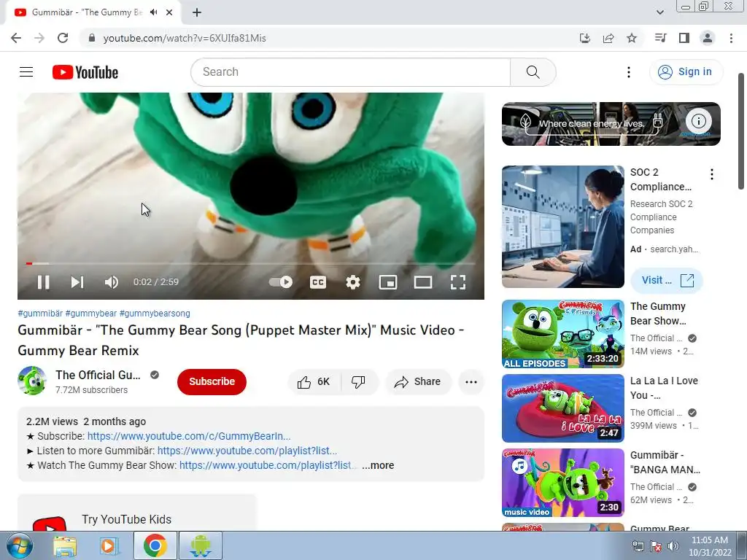This screenshot has width=747, height=560.
Task: Mute tab via speaker icon on tab
Action: (153, 12)
